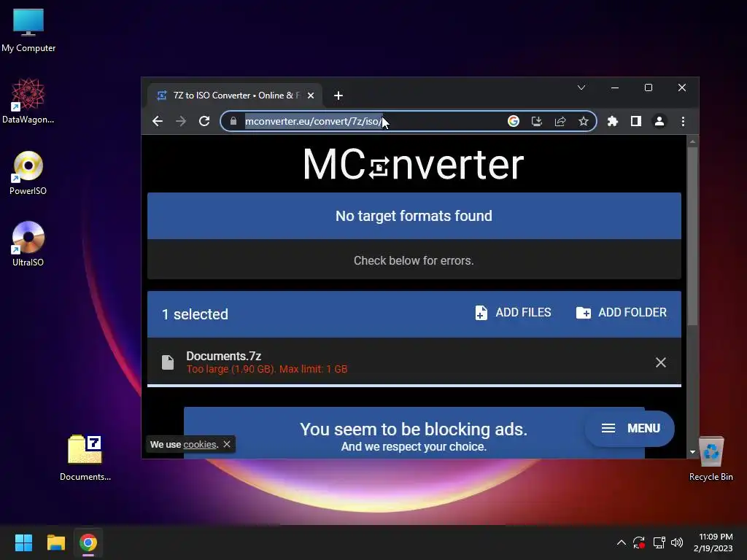
Task: Open search tabs chevron in title bar
Action: pos(581,87)
